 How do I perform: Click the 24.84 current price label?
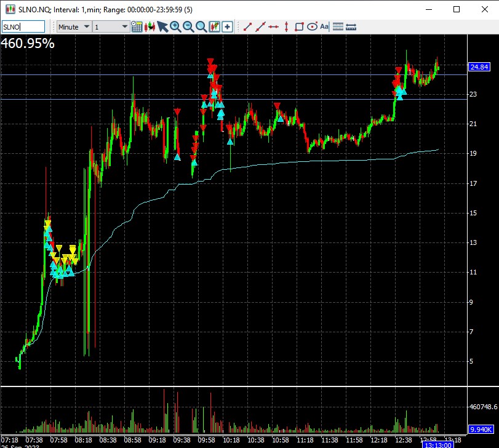click(x=479, y=67)
